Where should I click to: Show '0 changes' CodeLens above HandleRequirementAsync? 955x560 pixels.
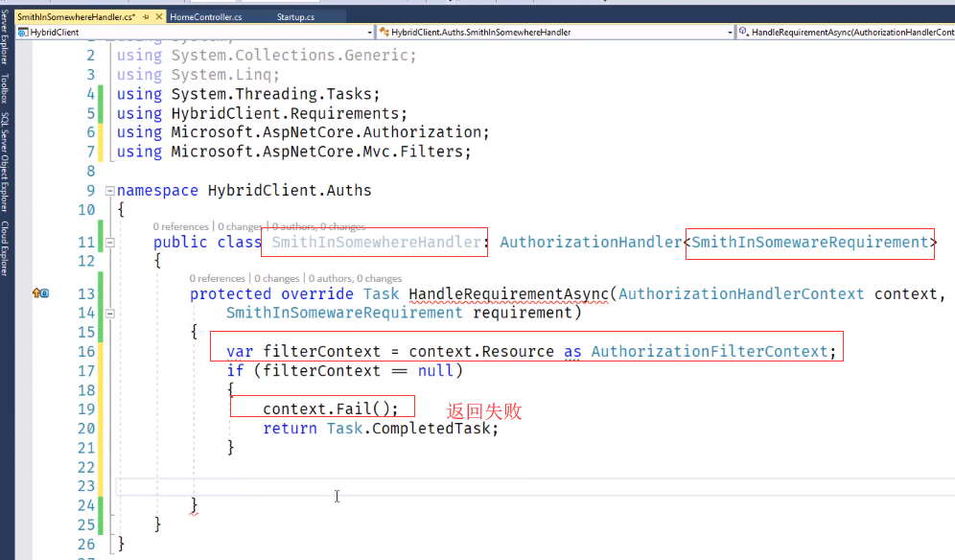[x=276, y=278]
